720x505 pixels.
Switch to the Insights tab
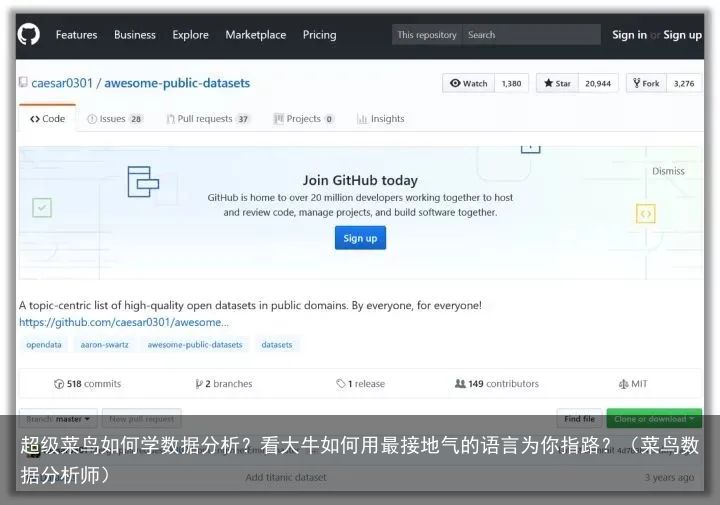(x=381, y=119)
